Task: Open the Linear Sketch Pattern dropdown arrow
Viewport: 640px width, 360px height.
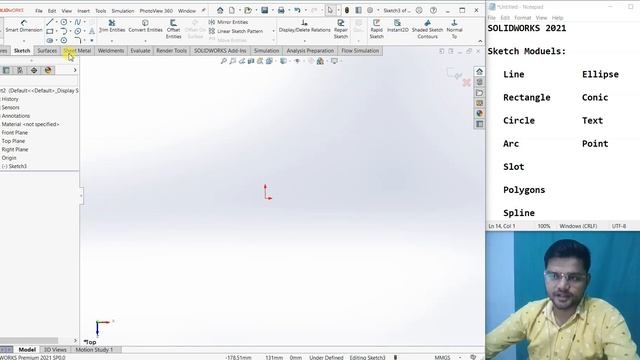Action: pyautogui.click(x=273, y=31)
